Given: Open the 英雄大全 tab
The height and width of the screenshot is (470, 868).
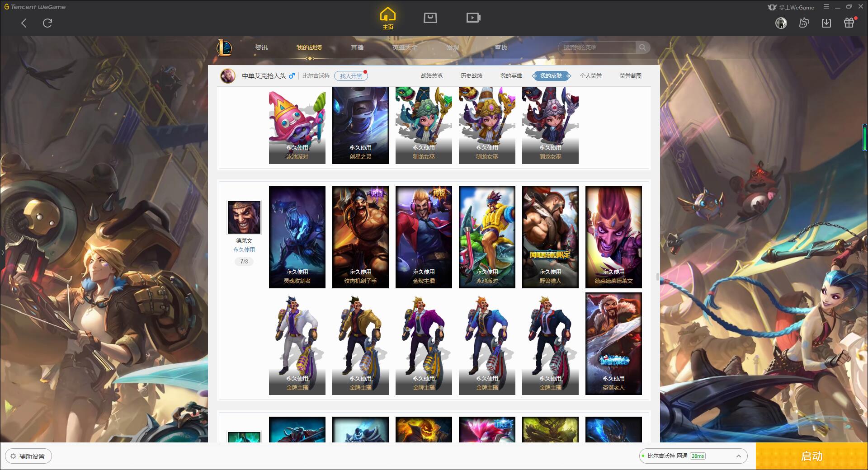Looking at the screenshot, I should pos(405,47).
